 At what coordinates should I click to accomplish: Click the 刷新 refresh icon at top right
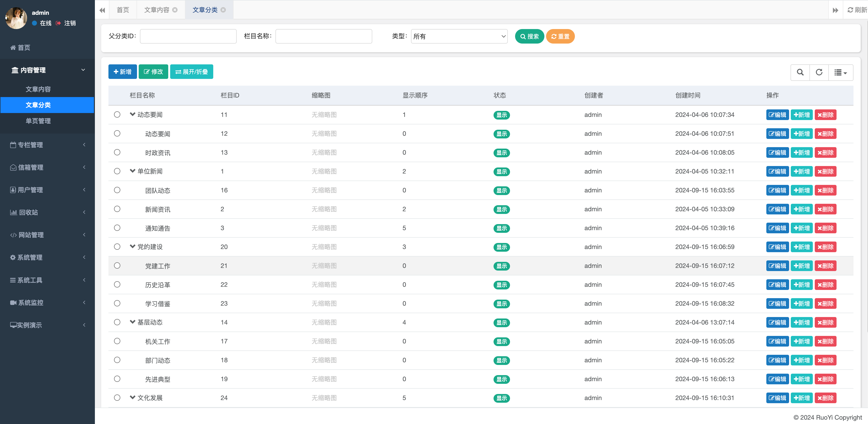(x=851, y=10)
